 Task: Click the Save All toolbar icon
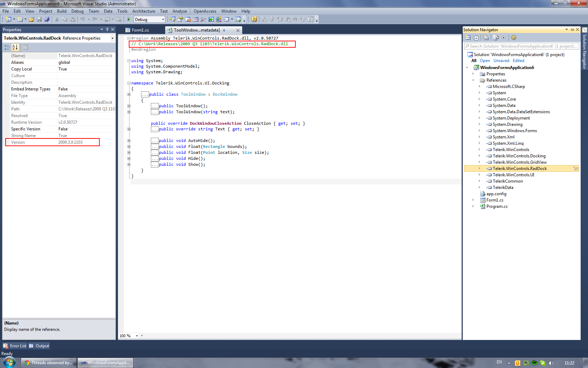[47, 19]
